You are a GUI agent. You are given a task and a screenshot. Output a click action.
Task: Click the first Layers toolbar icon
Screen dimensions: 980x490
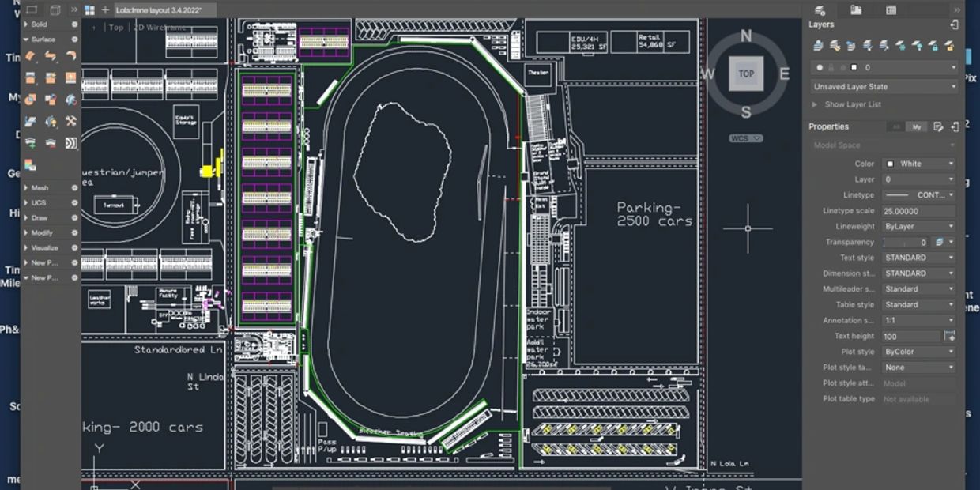(x=817, y=46)
